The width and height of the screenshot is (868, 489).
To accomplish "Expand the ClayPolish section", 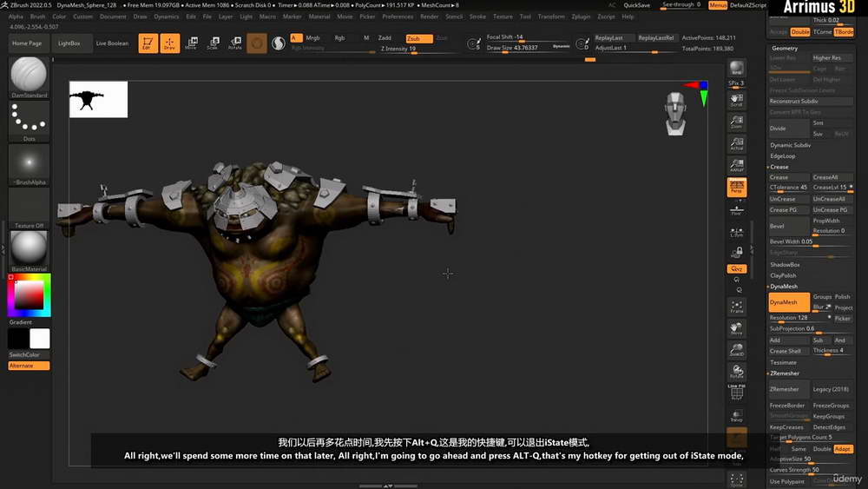I will pos(783,276).
